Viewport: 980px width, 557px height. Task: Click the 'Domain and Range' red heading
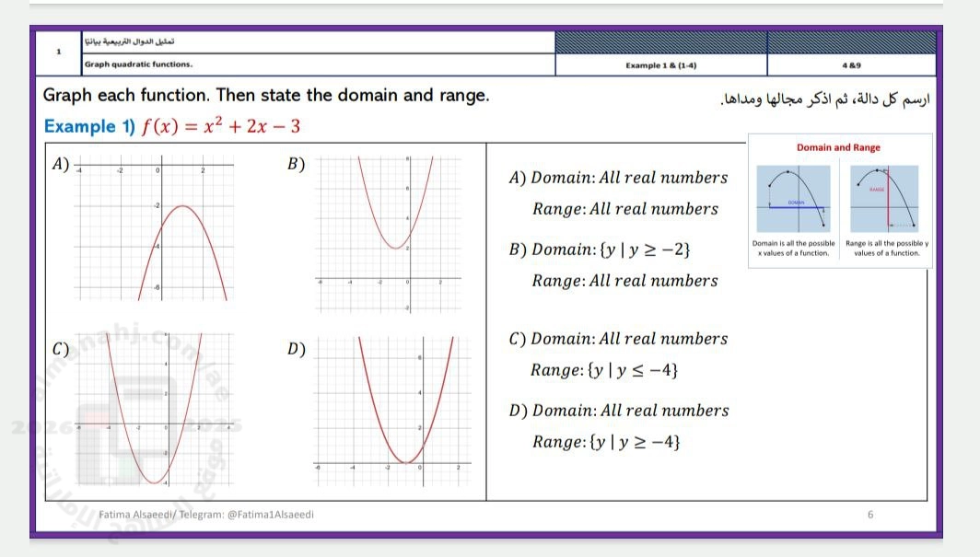pos(837,147)
